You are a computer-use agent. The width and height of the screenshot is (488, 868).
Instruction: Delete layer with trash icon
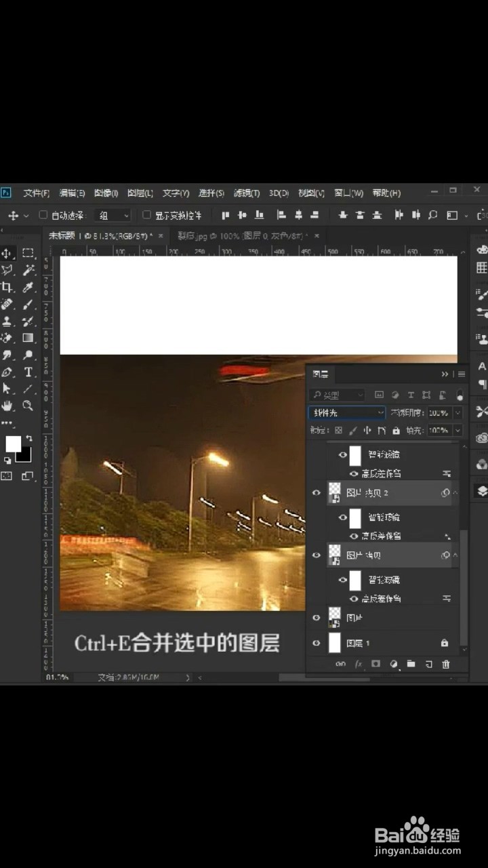point(446,665)
